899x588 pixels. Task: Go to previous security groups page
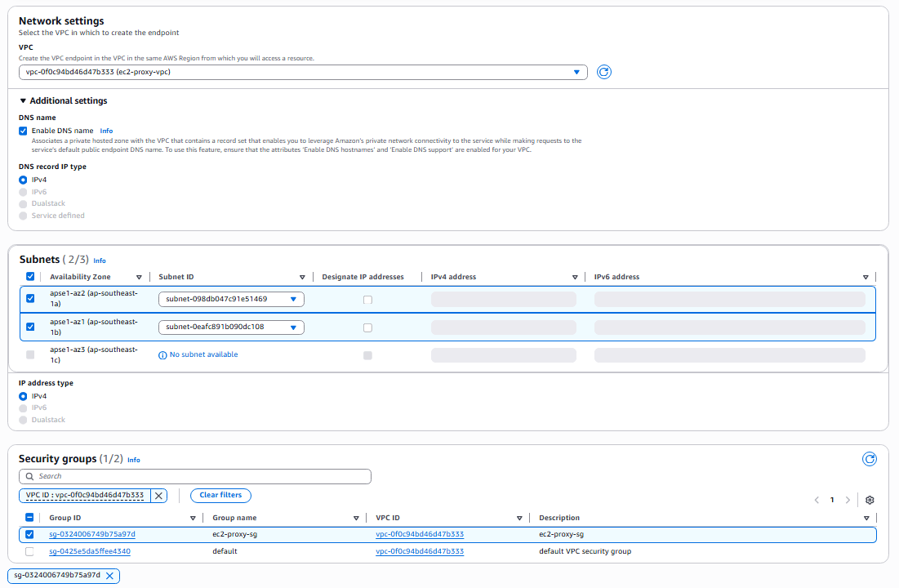817,500
